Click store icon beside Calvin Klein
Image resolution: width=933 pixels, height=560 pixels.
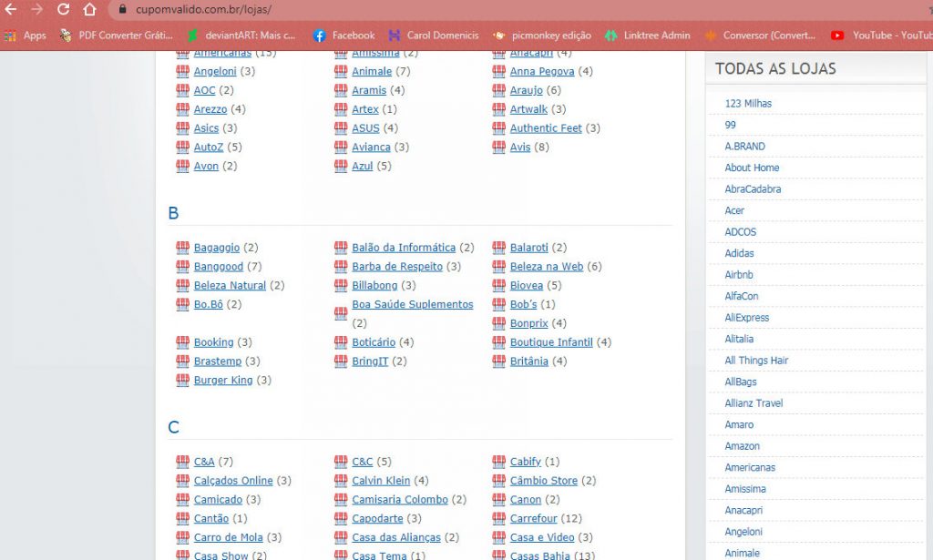tap(341, 481)
